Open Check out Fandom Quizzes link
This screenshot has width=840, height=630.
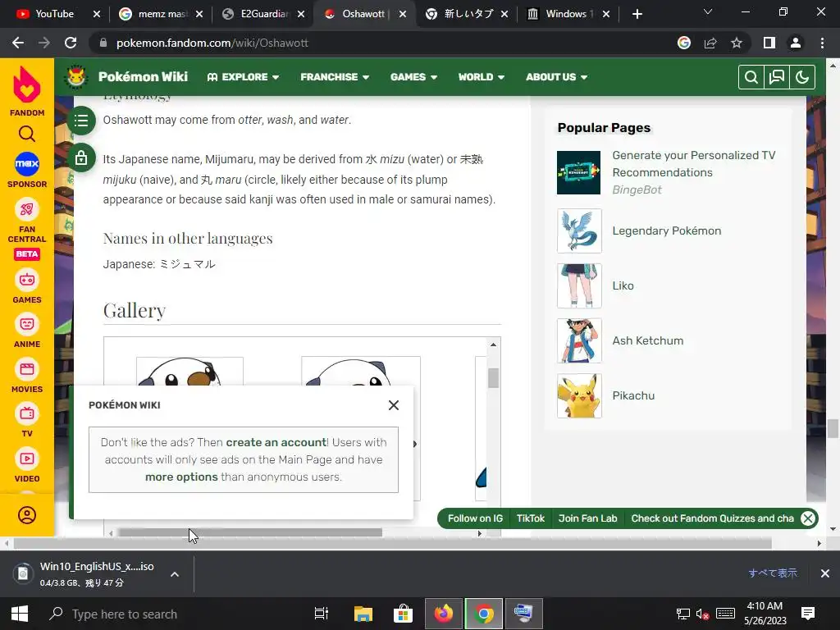click(713, 518)
